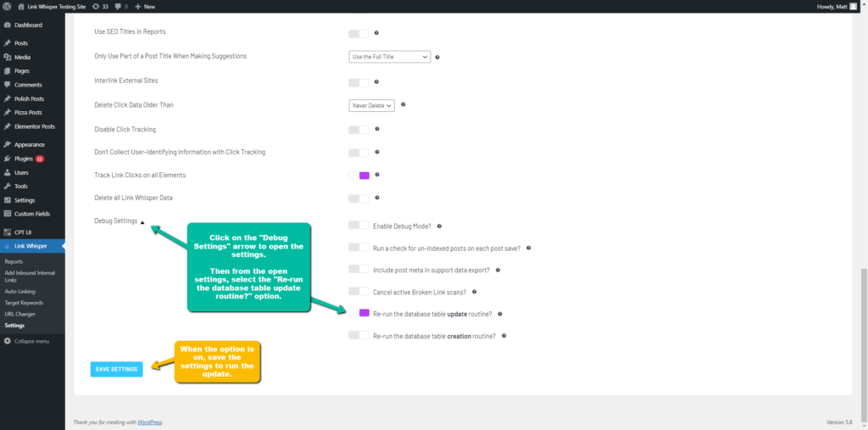Image resolution: width=868 pixels, height=430 pixels.
Task: Click help icon for Include post meta option
Action: tap(498, 270)
